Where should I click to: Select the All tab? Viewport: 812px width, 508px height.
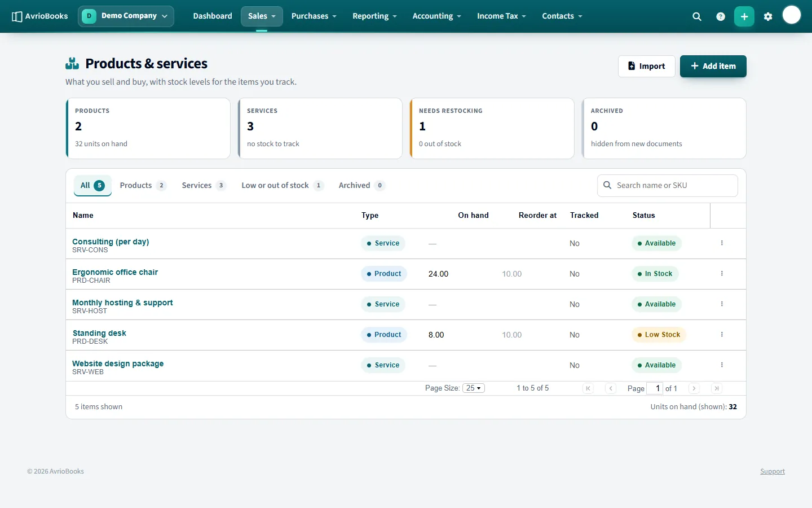tap(92, 185)
